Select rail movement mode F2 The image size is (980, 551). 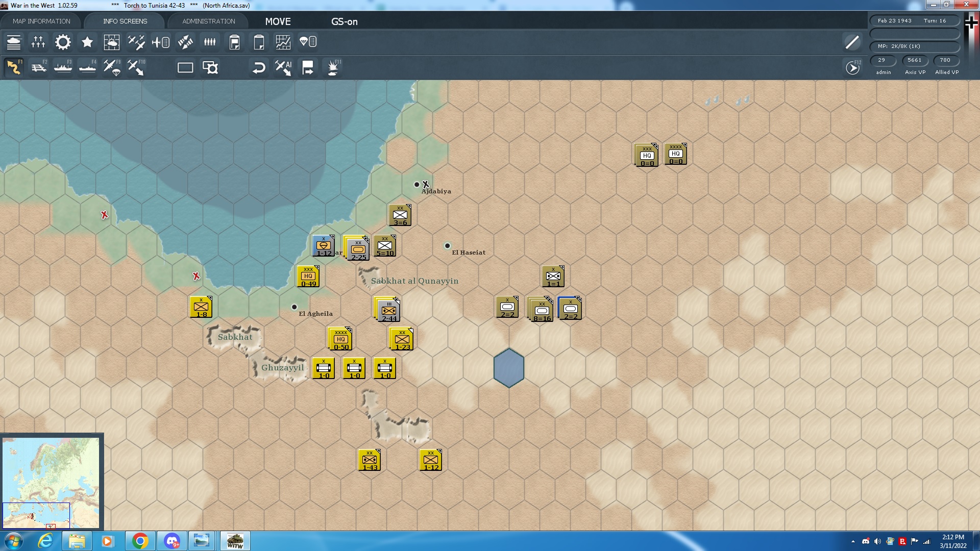(x=39, y=67)
